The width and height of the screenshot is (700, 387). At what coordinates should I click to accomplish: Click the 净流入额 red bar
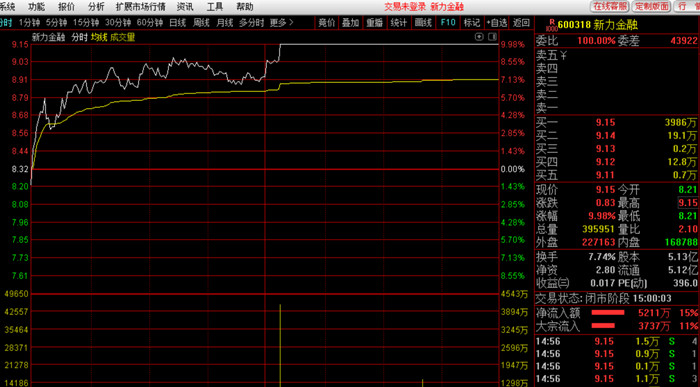(x=608, y=313)
